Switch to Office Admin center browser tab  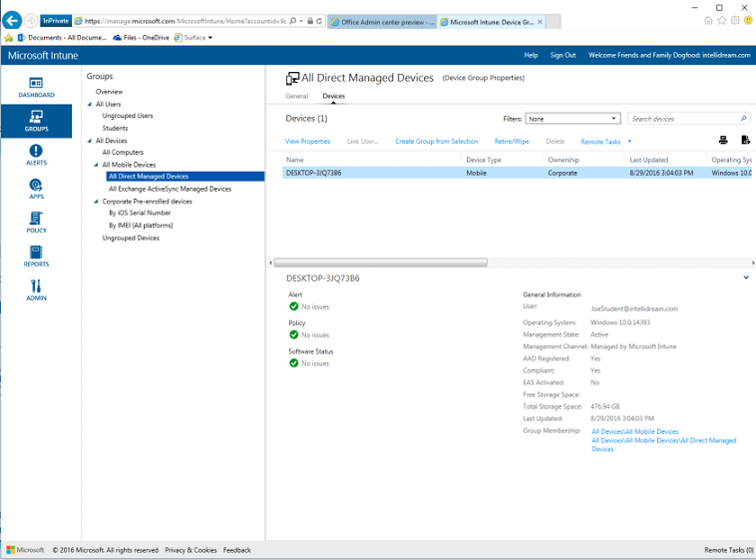pyautogui.click(x=382, y=21)
